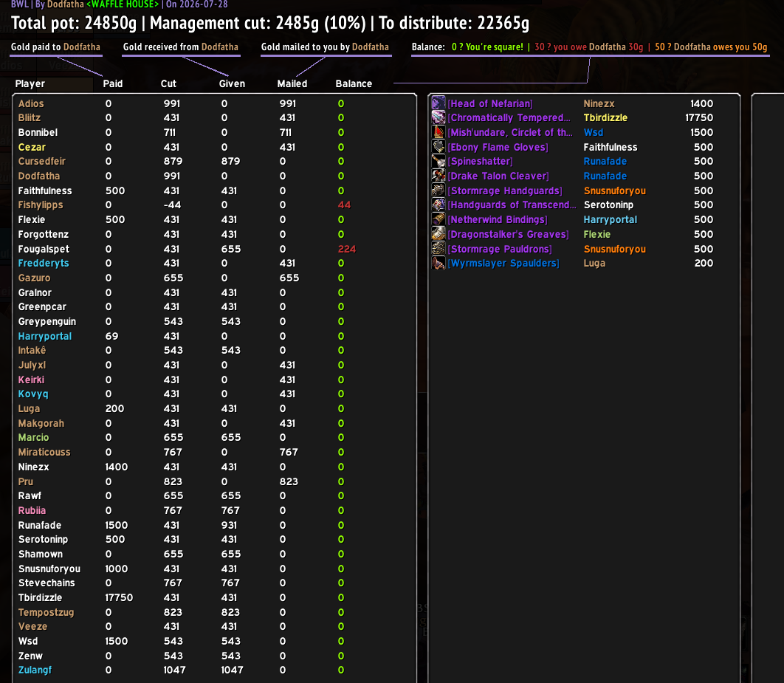The image size is (784, 683).
Task: Click the Mish'undare circlet icon
Action: click(x=439, y=132)
